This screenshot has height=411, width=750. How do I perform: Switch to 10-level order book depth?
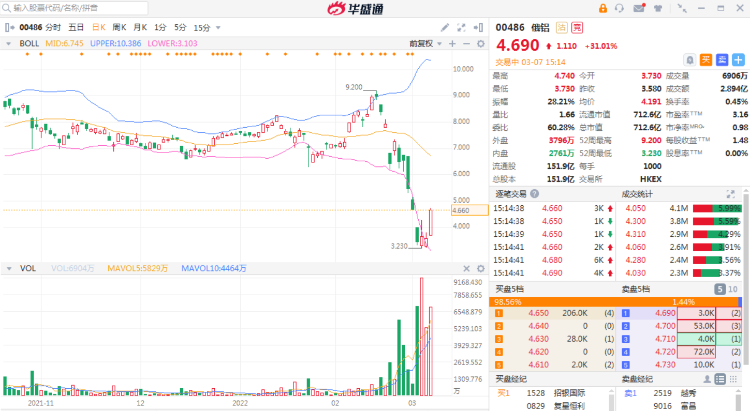732,289
